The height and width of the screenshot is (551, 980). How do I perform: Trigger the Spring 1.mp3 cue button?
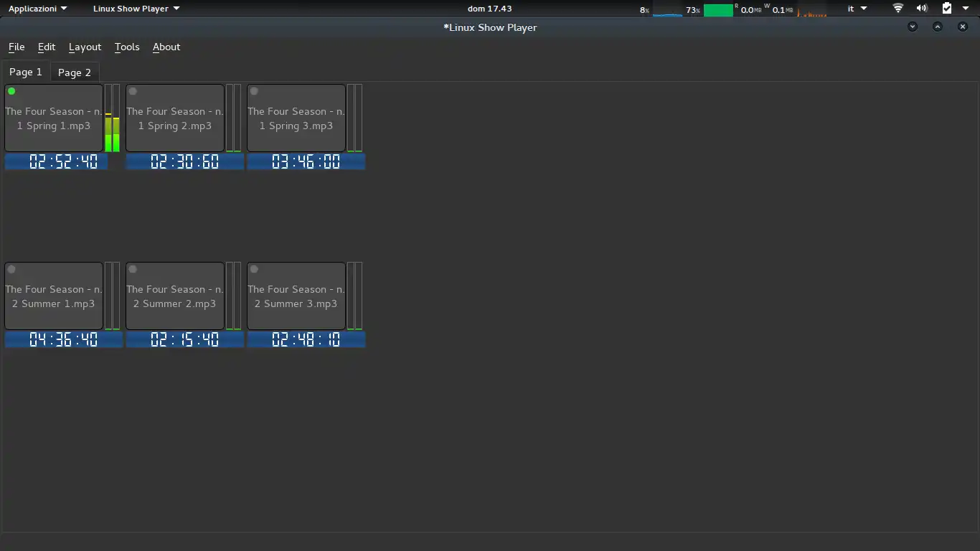click(x=54, y=118)
